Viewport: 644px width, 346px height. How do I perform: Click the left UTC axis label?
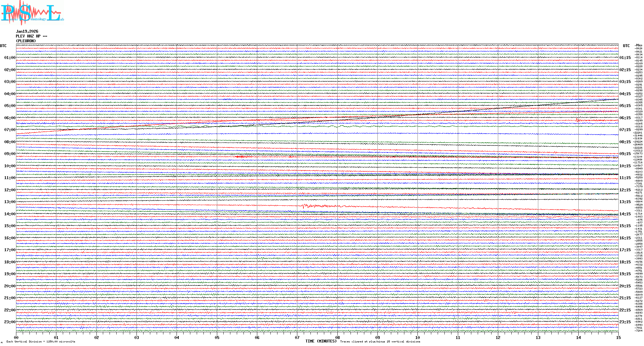tap(3, 46)
